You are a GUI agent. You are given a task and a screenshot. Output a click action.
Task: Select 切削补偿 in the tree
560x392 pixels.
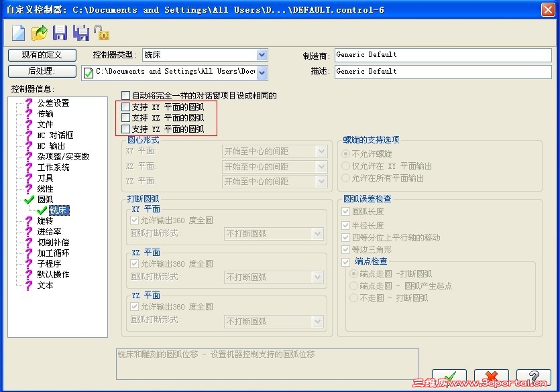53,243
